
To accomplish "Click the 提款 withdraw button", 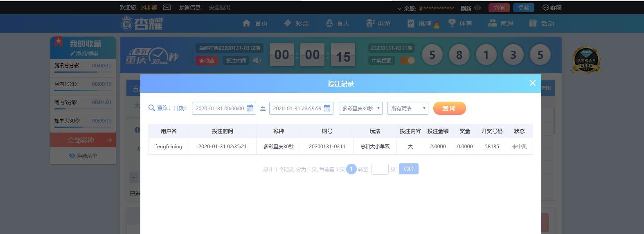I will tap(523, 8).
